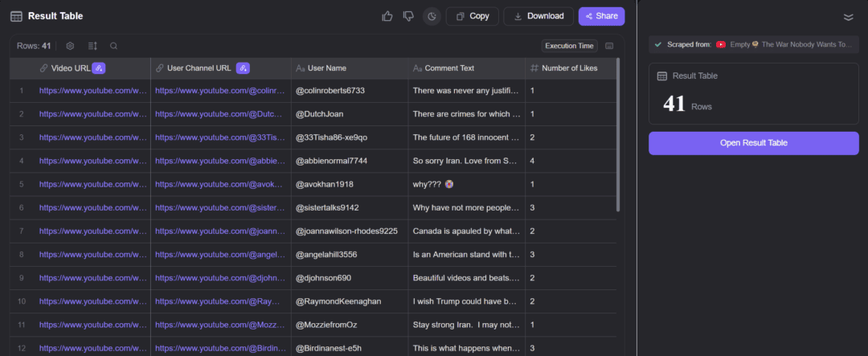Click the thumbs up feedback icon
This screenshot has height=356, width=868.
(387, 16)
